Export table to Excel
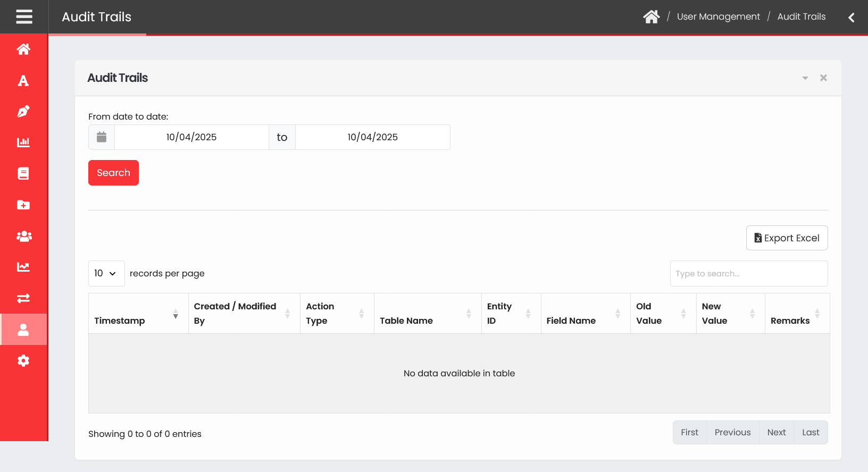 [x=787, y=238]
